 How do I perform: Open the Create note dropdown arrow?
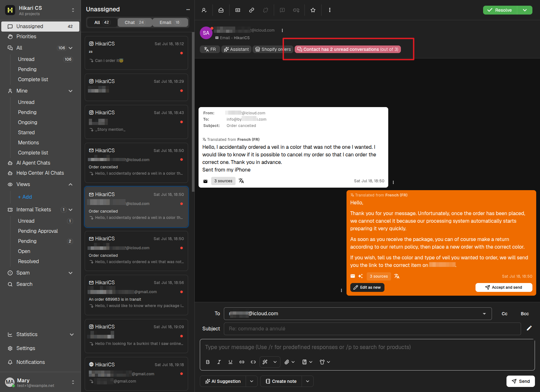click(308, 381)
